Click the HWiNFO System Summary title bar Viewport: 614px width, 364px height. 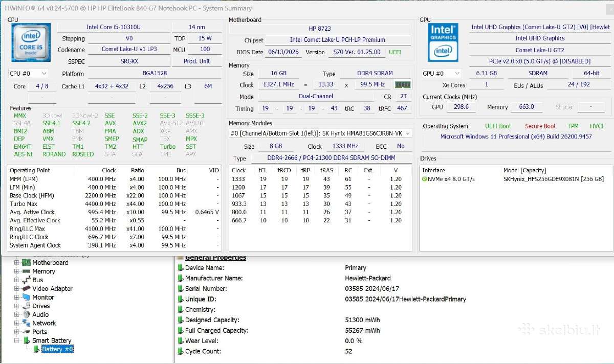307,8
